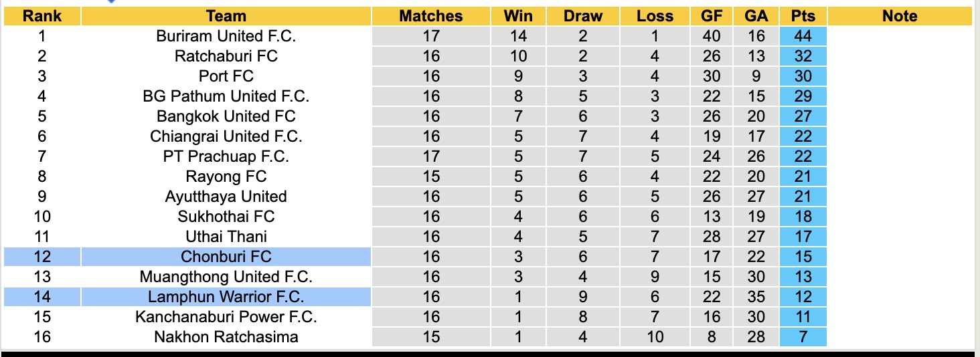Click the highlighted rank 12 cell

click(x=42, y=257)
